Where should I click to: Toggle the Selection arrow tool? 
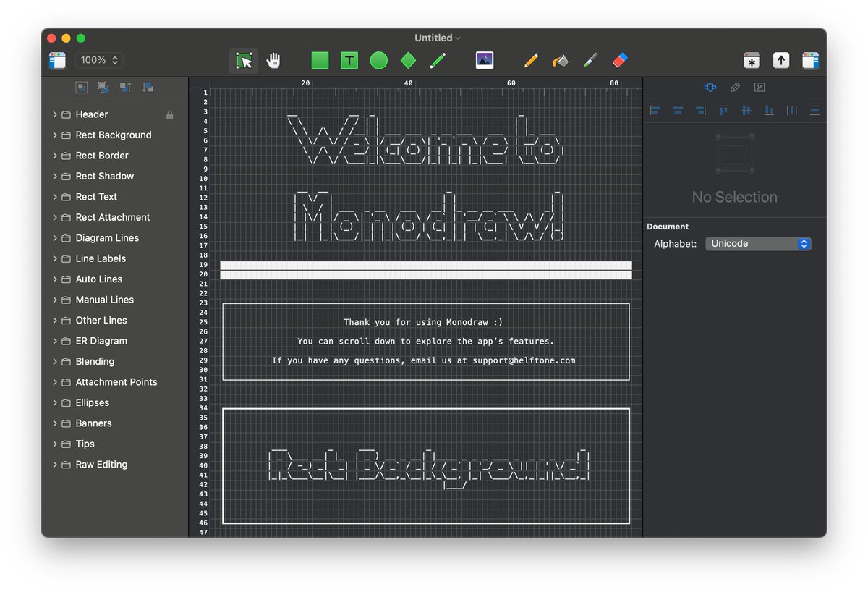[x=244, y=61]
